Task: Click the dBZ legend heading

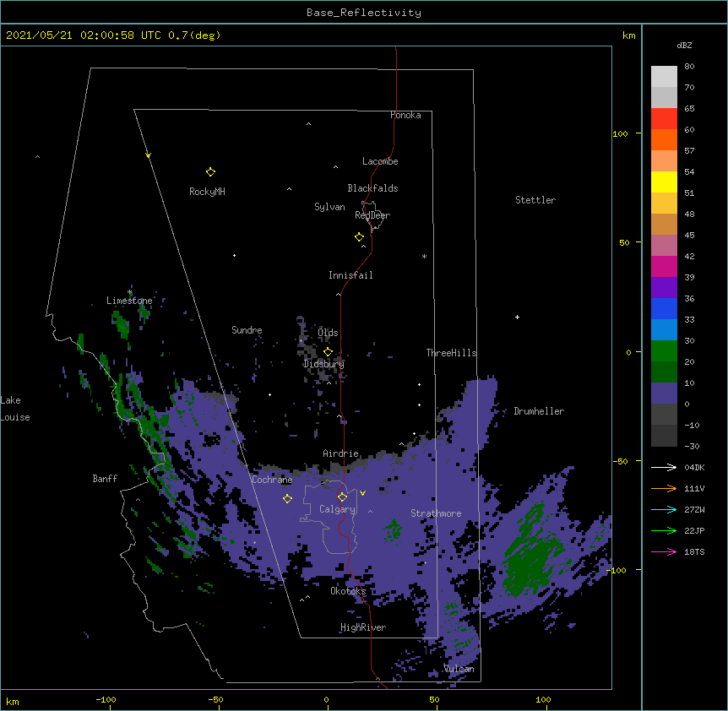Action: click(684, 45)
